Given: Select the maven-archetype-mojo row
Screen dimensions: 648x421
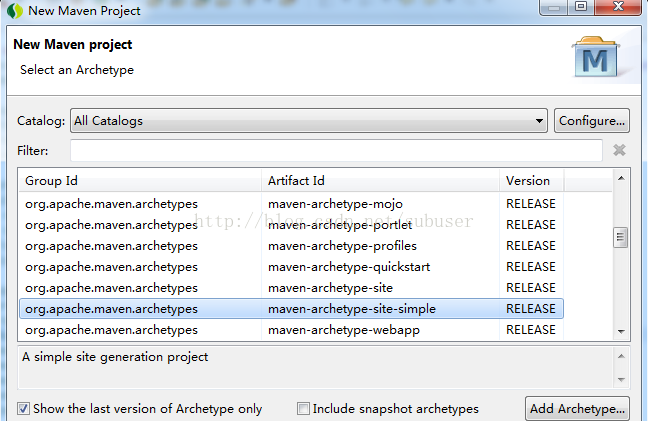Looking at the screenshot, I should tap(291, 204).
